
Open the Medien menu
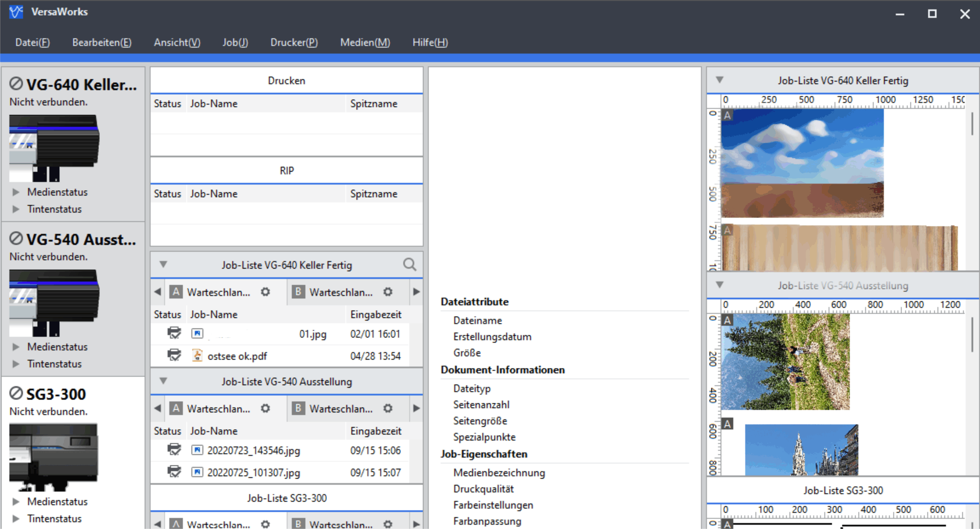pos(365,42)
